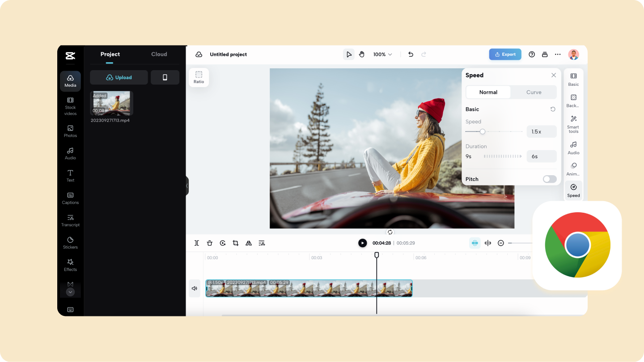Screen dimensions: 644x362
Task: Click the 1.5x speed value field
Action: 542,131
